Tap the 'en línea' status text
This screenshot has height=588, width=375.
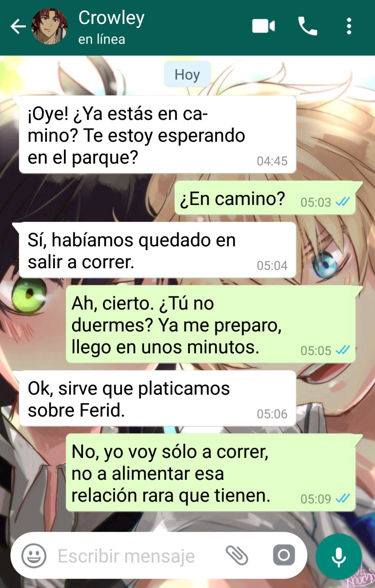(x=101, y=39)
